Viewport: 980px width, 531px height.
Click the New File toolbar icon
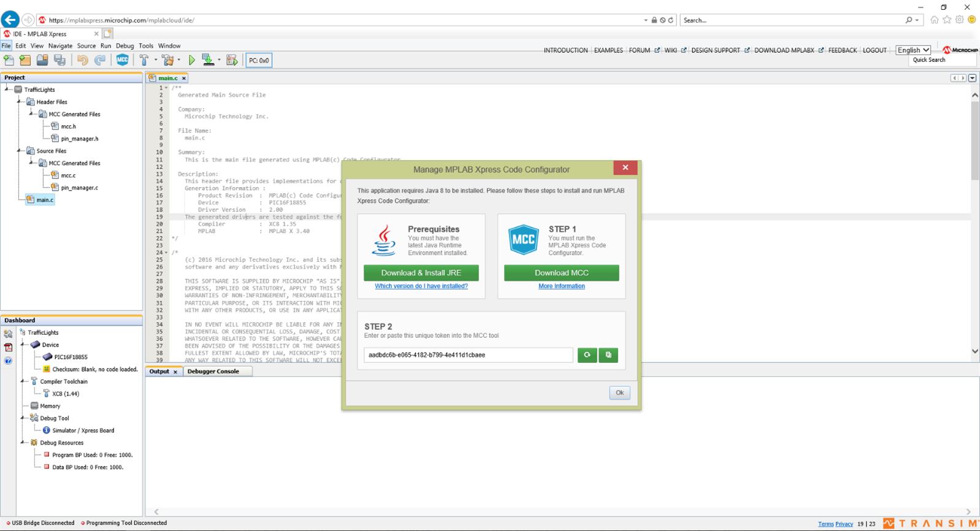(9, 60)
